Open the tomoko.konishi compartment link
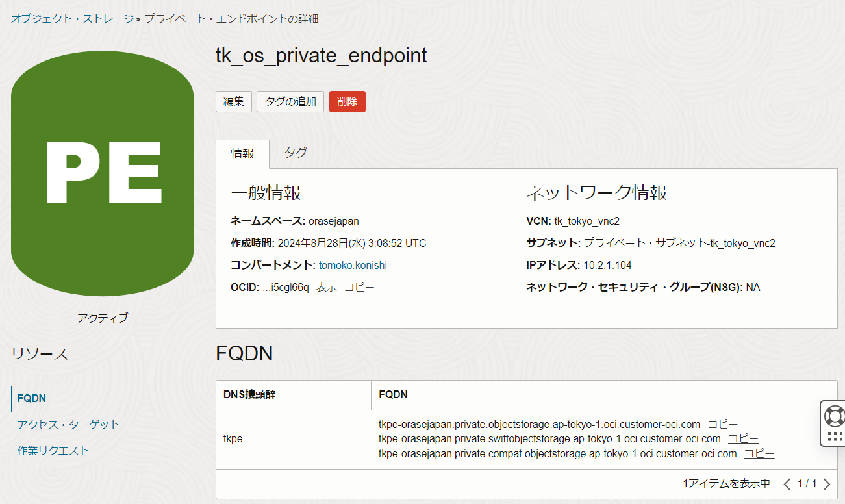This screenshot has height=504, width=845. click(x=353, y=265)
